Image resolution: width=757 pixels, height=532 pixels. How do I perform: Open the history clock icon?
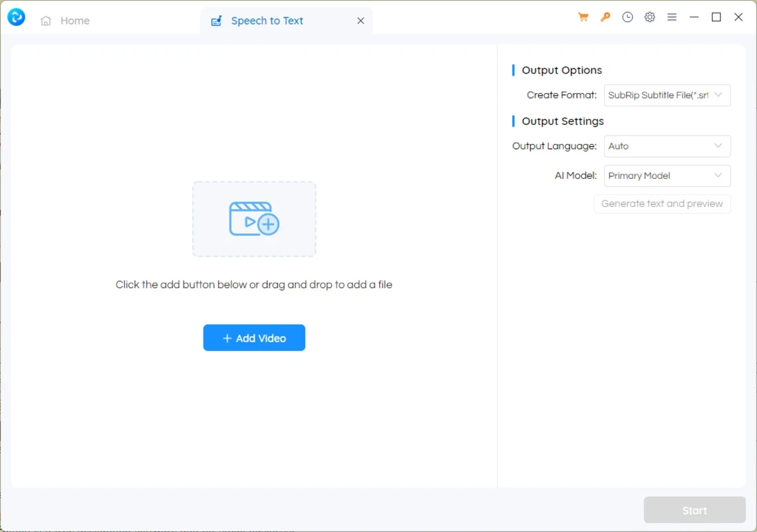click(x=627, y=18)
